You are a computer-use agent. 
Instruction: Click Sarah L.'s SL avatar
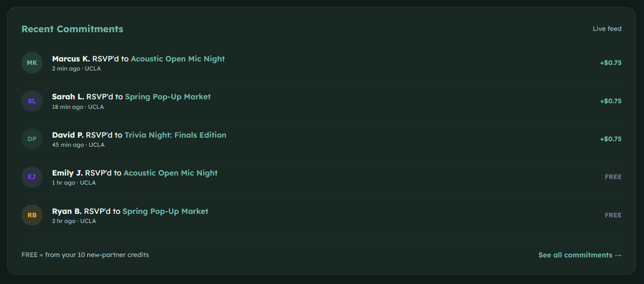pyautogui.click(x=32, y=101)
